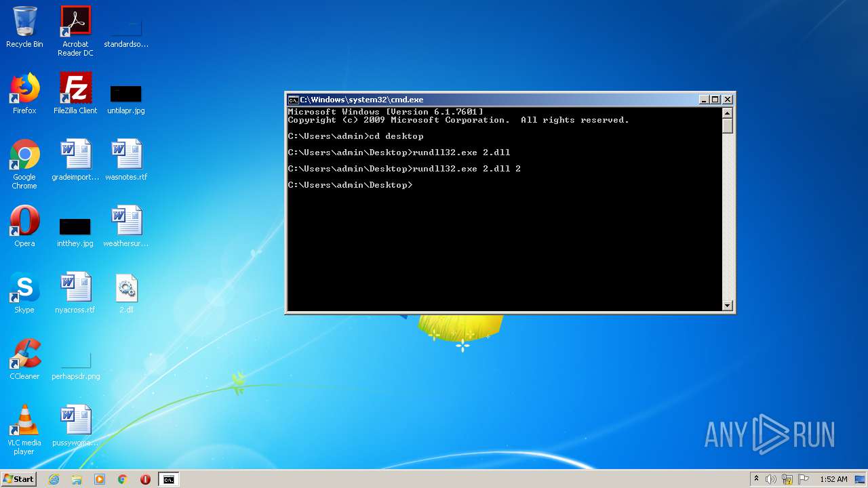This screenshot has width=868, height=488.
Task: Select the 2.dll file on desktop
Action: (126, 293)
